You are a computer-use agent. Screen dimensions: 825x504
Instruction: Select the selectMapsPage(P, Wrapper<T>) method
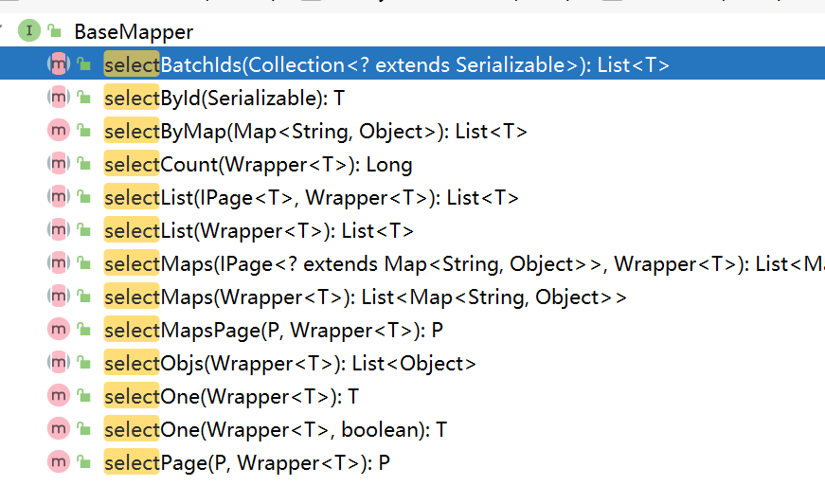(x=274, y=331)
